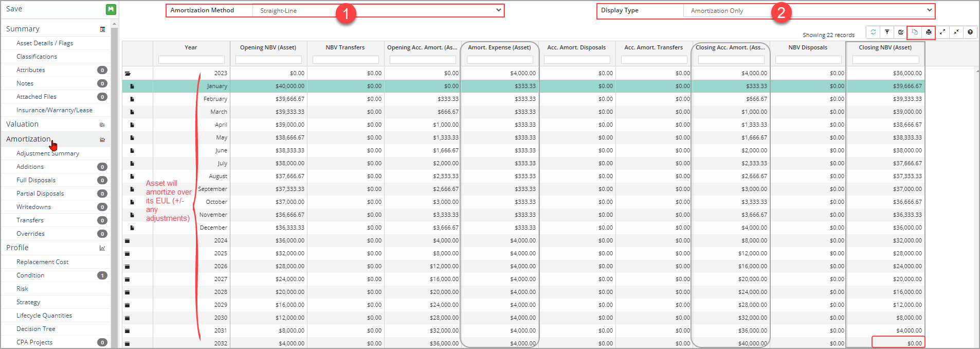Click the Year column filter input box

point(191,60)
